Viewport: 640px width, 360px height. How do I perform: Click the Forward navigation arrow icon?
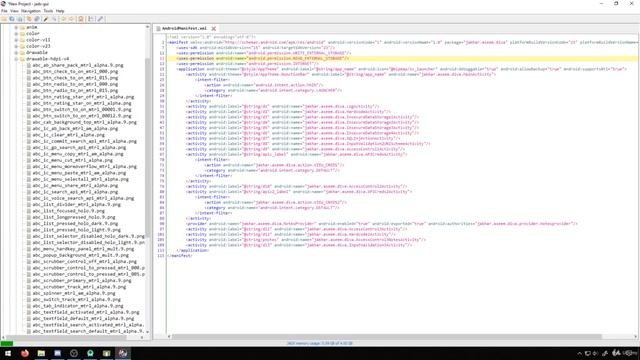tap(71, 19)
